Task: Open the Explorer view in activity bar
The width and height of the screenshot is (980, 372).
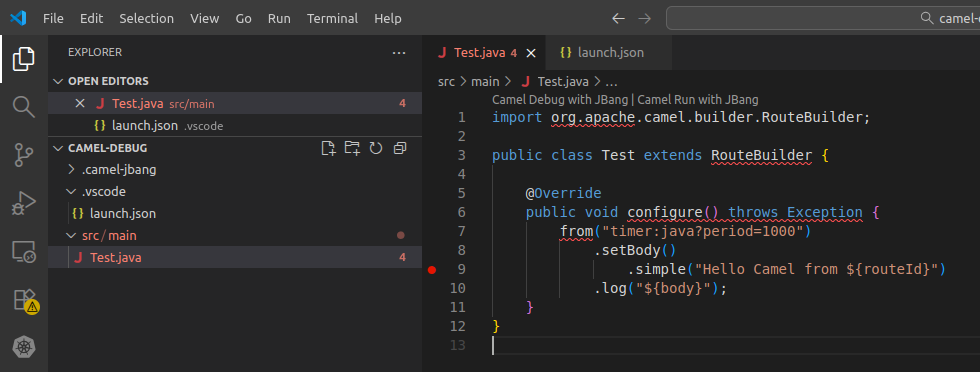Action: (24, 59)
